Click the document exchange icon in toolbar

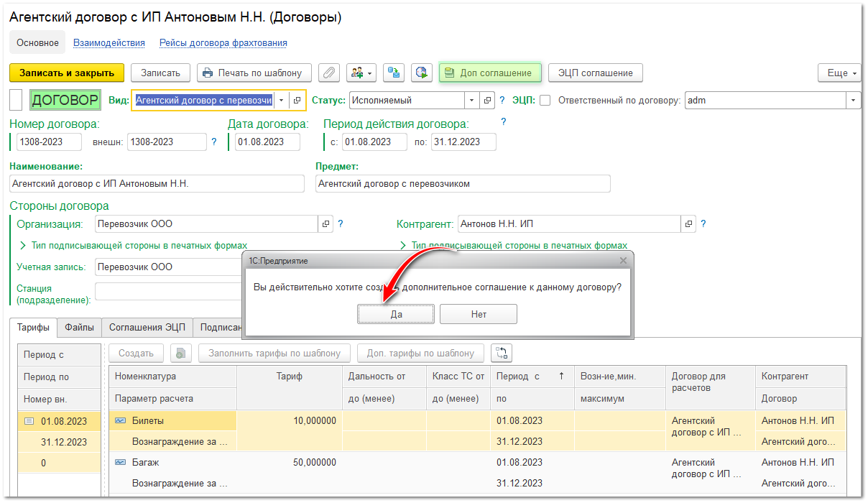click(x=393, y=73)
